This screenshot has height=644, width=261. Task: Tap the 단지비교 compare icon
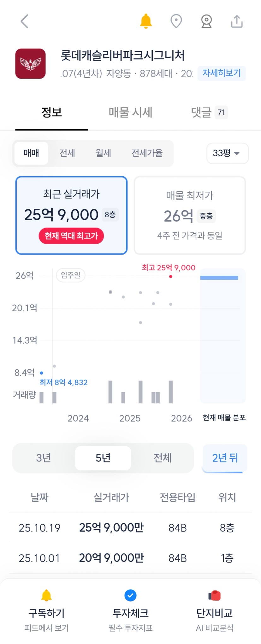tap(215, 595)
